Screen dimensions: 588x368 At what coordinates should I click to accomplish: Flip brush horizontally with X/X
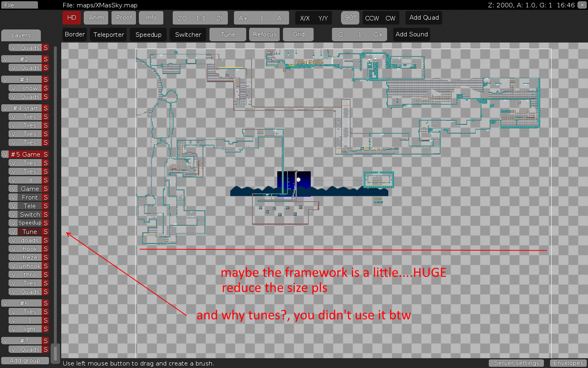click(305, 18)
